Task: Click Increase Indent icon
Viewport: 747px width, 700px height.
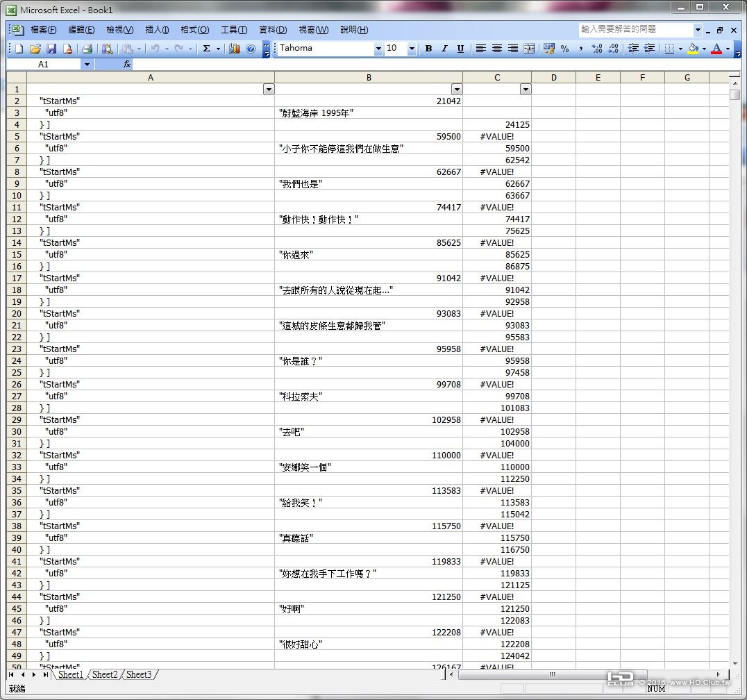Action: (x=649, y=49)
